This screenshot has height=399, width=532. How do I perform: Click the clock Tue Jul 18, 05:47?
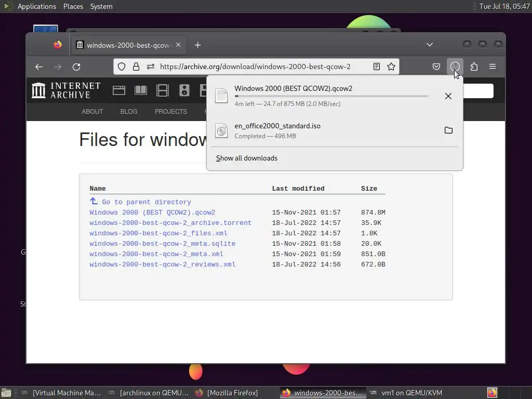click(x=504, y=6)
